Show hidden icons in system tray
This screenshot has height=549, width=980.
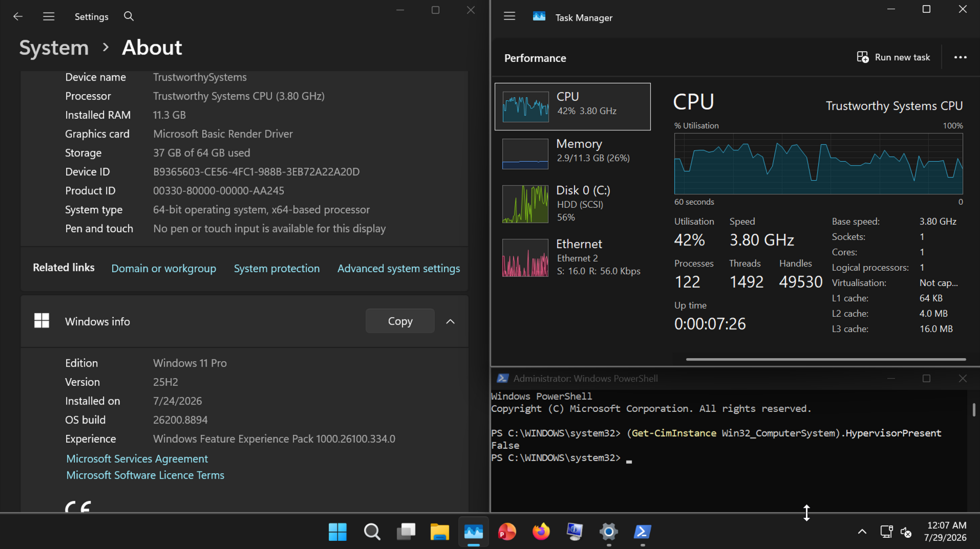tap(862, 532)
